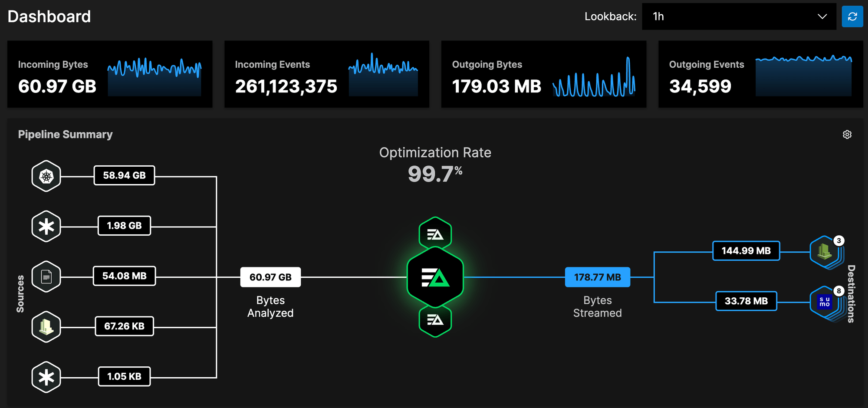868x408 pixels.
Task: Click the file/document source icon
Action: pyautogui.click(x=46, y=276)
